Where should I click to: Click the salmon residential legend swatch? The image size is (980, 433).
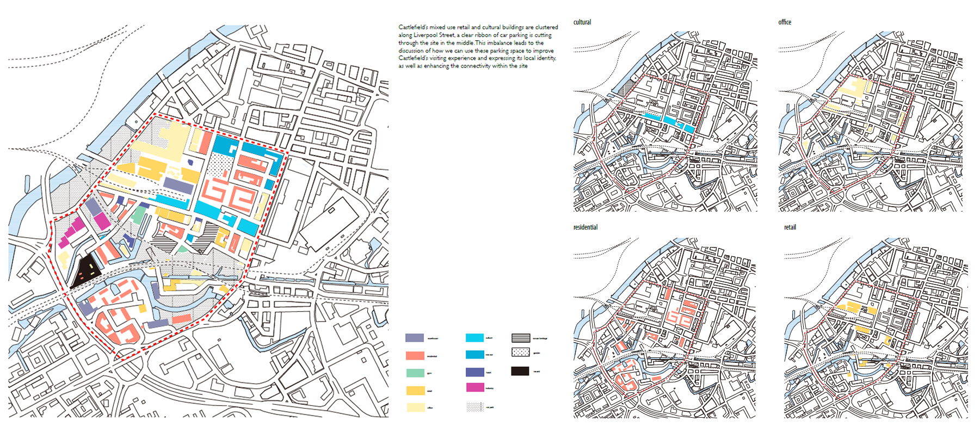pos(415,356)
